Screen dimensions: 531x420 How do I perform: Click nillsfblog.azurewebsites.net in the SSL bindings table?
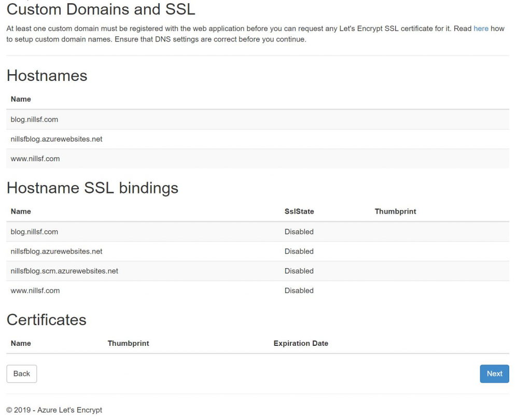[x=57, y=251]
